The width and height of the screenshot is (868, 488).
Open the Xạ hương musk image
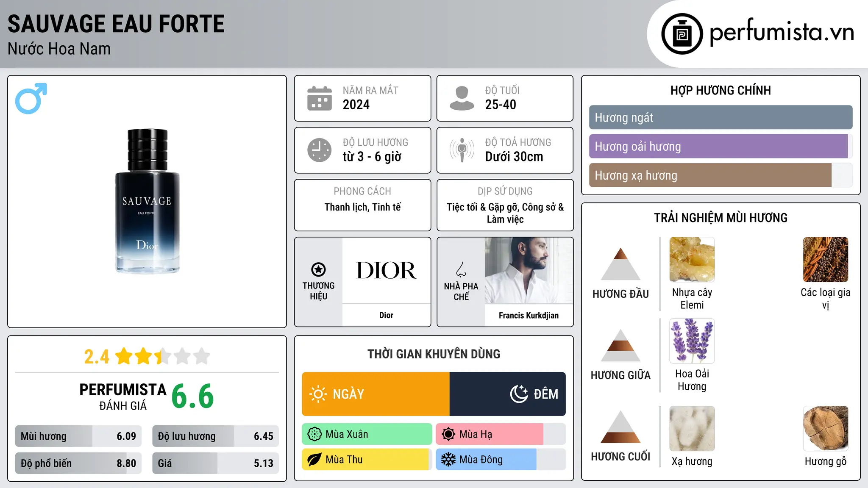pyautogui.click(x=692, y=429)
